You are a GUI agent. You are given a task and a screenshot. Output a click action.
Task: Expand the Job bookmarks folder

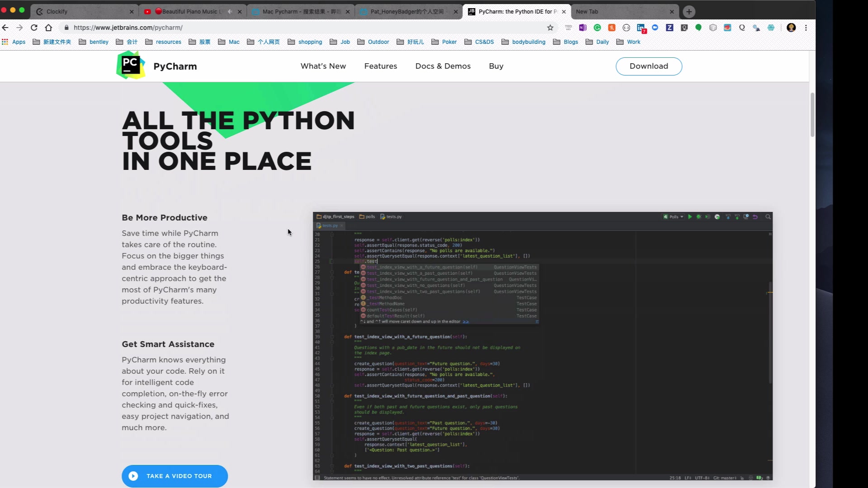pos(340,42)
